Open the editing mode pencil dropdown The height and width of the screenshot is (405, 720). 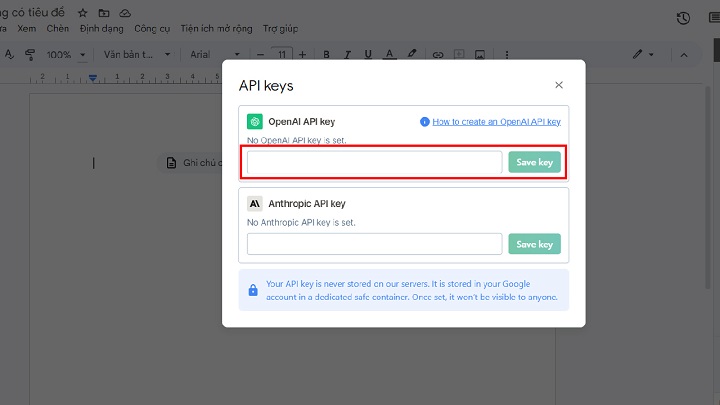[x=643, y=54]
